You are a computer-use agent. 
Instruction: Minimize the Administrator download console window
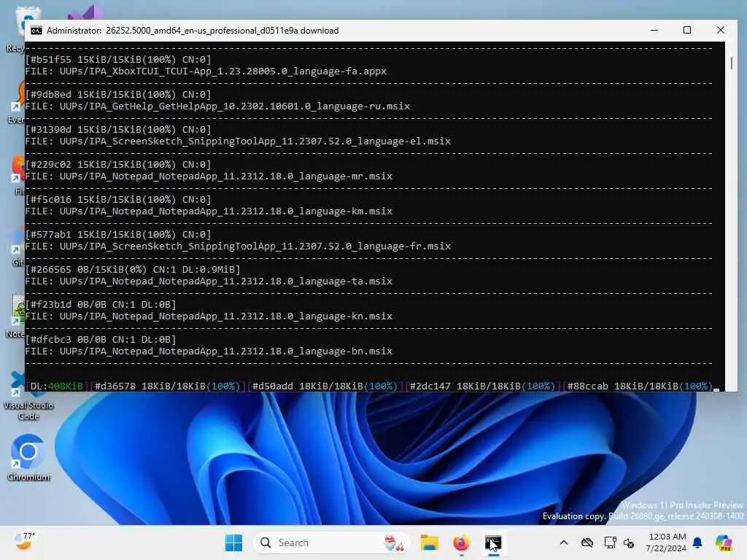(x=654, y=30)
